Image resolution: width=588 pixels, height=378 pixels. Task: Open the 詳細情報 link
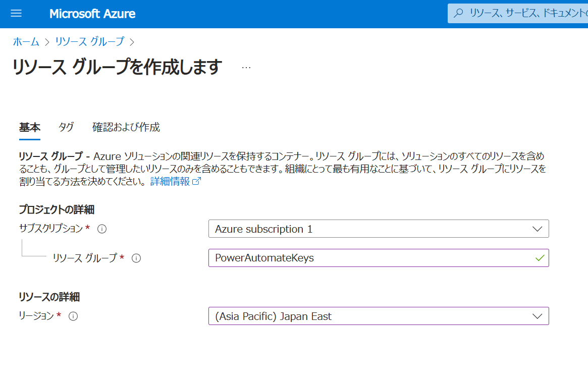click(170, 182)
